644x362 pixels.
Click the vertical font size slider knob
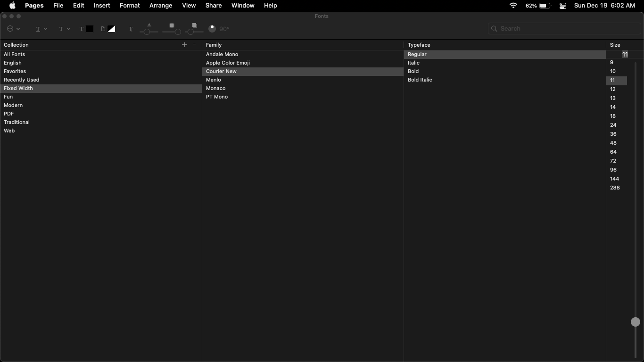[x=636, y=322]
